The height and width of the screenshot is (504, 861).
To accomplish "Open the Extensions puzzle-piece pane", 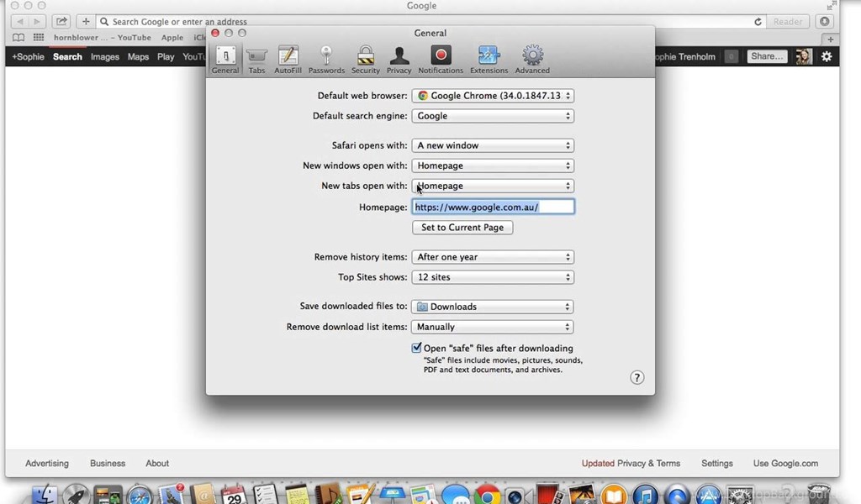I will (x=489, y=60).
